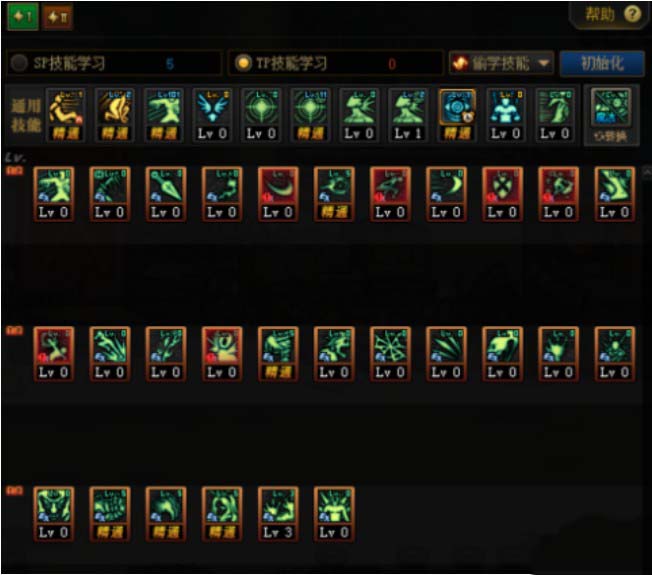This screenshot has height=575, width=652.
Task: Enable the SP技能学习 radio button
Action: (x=19, y=63)
